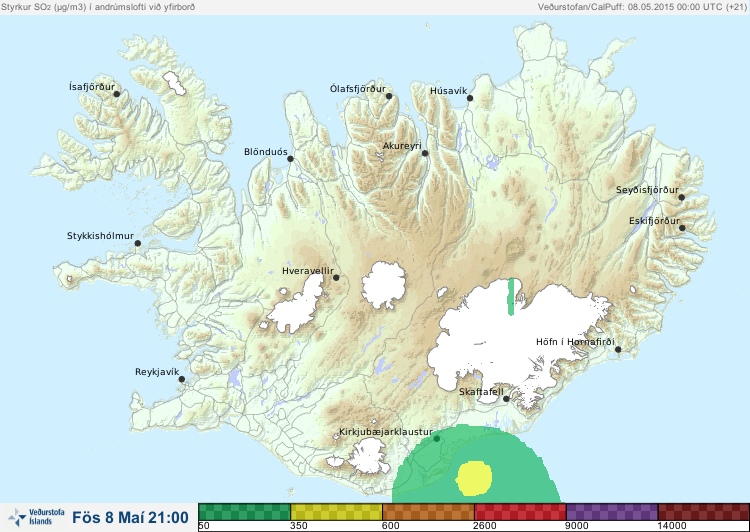Screen dimensions: 750x532
Task: Click the Veðurstofa Íslands logo
Action: coord(36,517)
